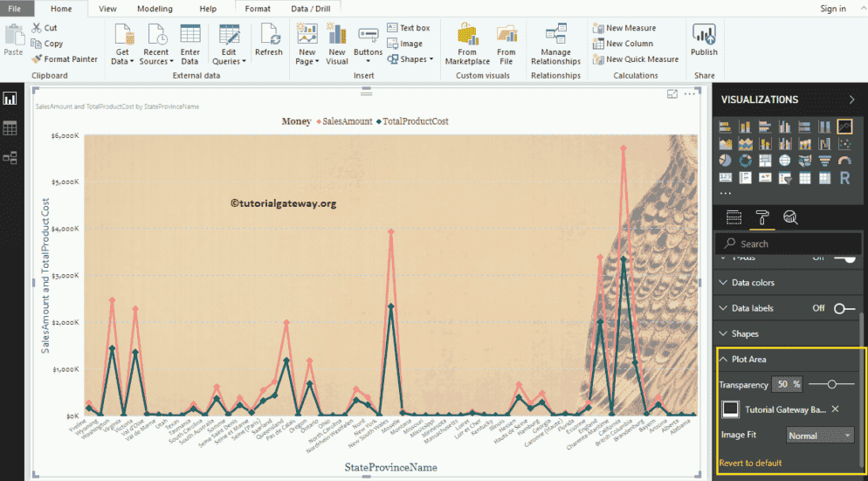Select the Stacked area chart visual
The height and width of the screenshot is (481, 868).
pyautogui.click(x=745, y=144)
